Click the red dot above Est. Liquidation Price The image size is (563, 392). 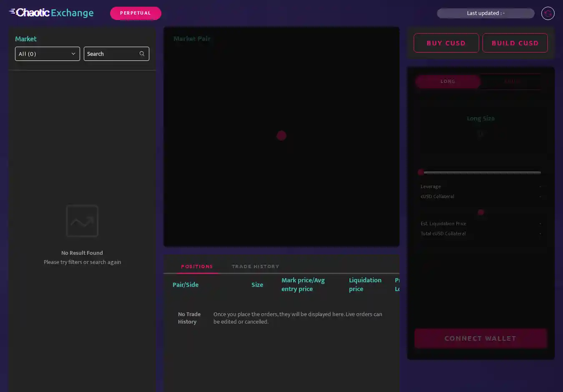tap(480, 212)
